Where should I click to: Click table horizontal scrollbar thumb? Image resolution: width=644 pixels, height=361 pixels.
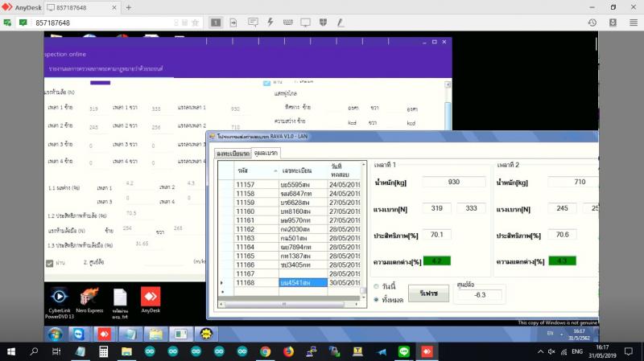click(284, 305)
